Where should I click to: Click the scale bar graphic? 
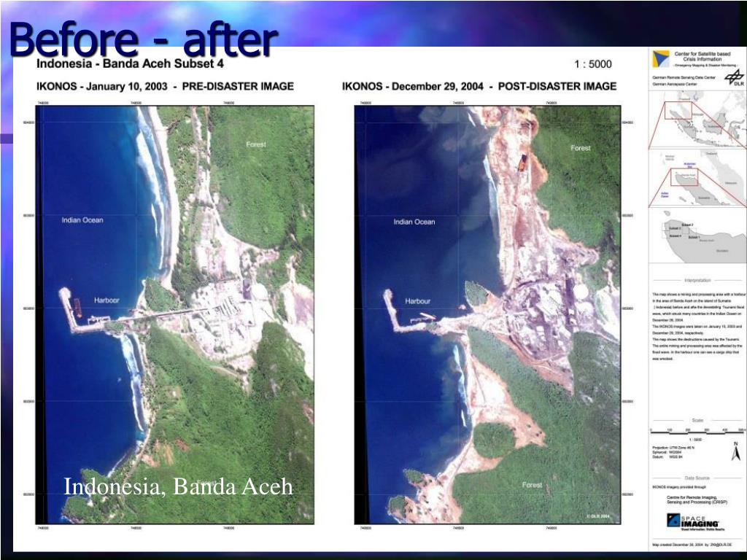(x=697, y=431)
